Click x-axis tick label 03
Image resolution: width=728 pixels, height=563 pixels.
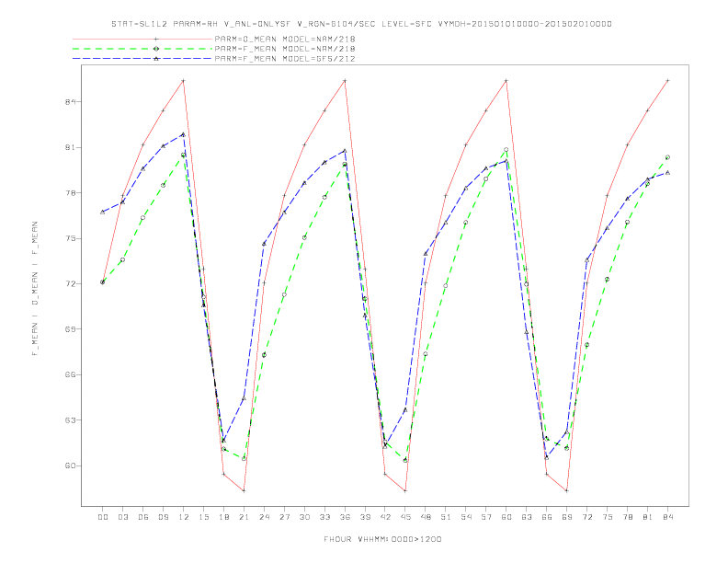point(122,517)
